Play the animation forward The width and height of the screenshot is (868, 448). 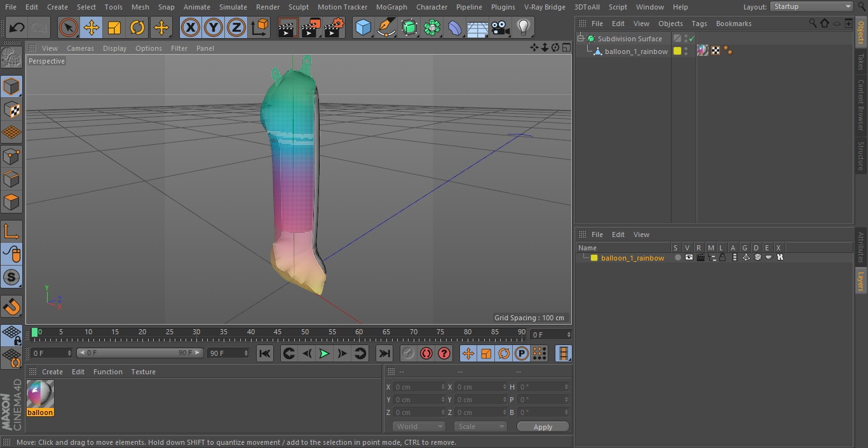tap(324, 353)
